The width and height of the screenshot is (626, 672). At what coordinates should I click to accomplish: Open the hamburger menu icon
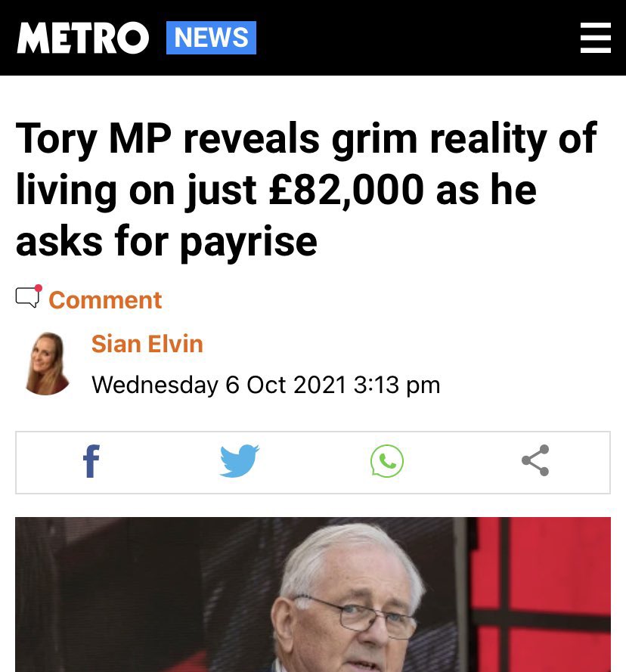[x=595, y=38]
